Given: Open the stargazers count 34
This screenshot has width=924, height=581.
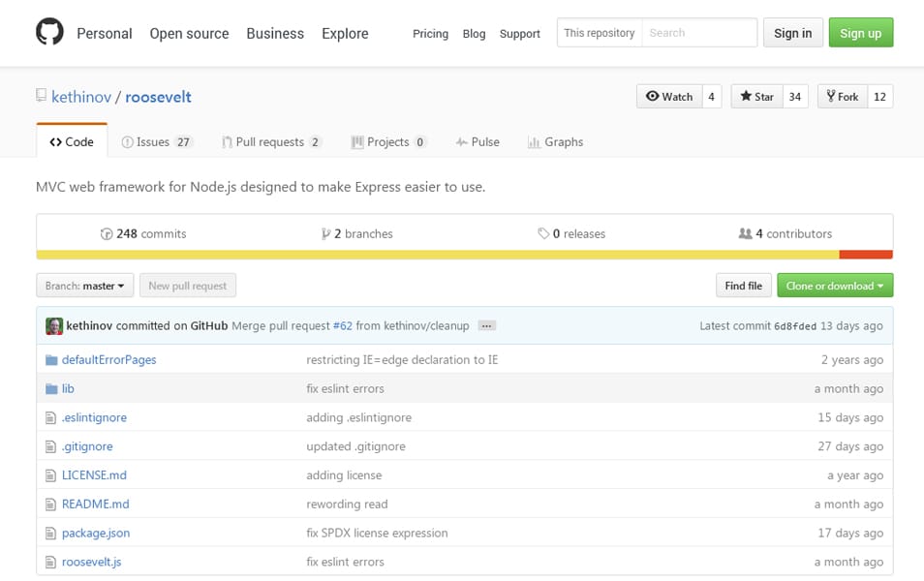Looking at the screenshot, I should [x=795, y=97].
